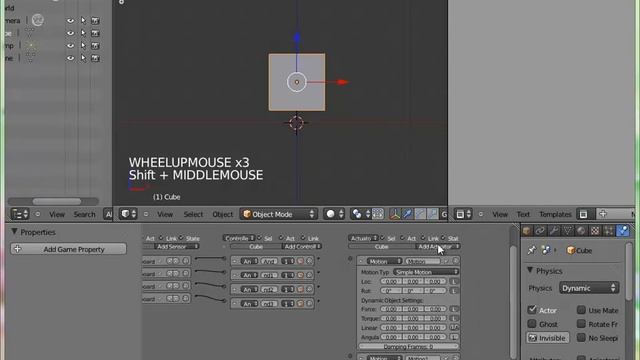Open the Material properties tab
Image resolution: width=640 pixels, height=360 pixels.
[x=581, y=231]
